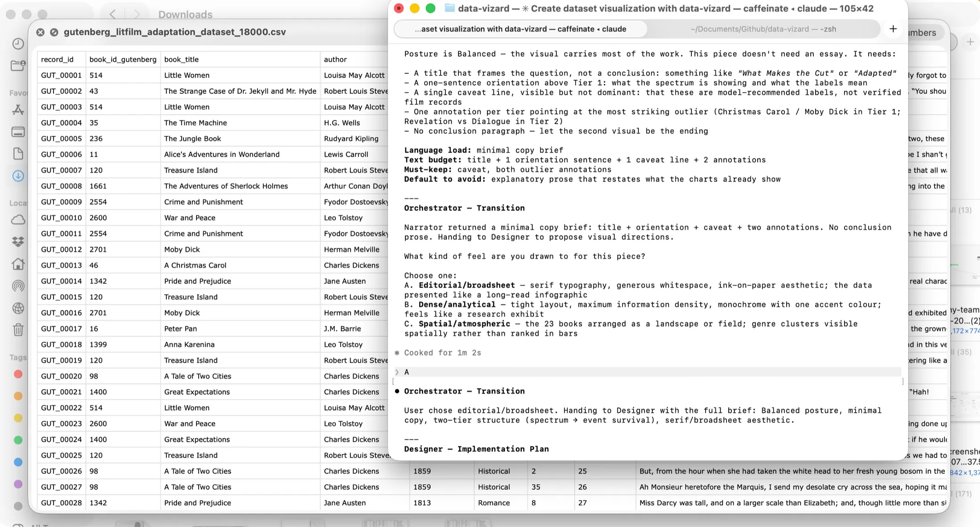Click the J.M. Barrie author cell
This screenshot has height=527, width=980.
click(x=354, y=328)
